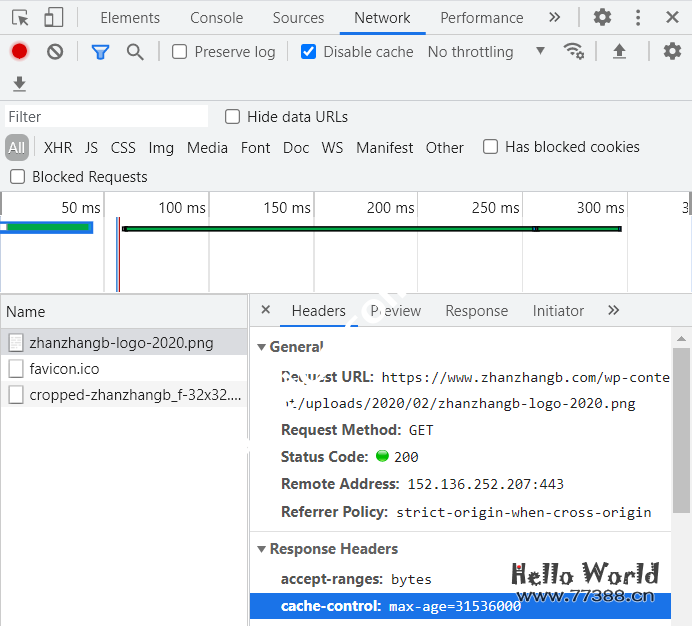
Task: Open the No throttling dropdown
Action: click(x=486, y=52)
